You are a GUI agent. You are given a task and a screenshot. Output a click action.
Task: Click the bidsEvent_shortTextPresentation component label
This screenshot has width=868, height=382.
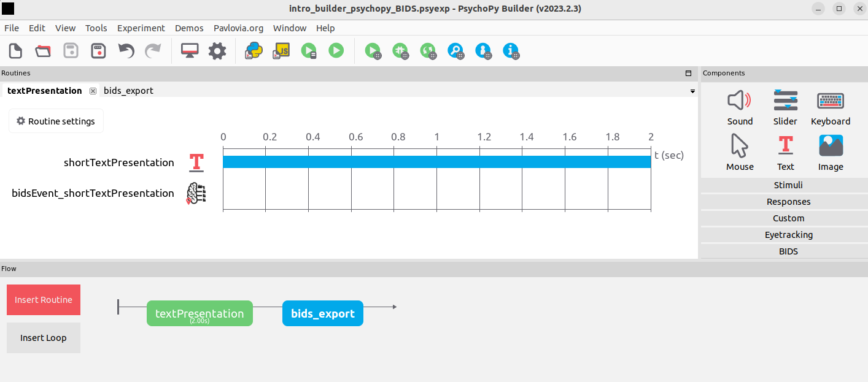(93, 193)
